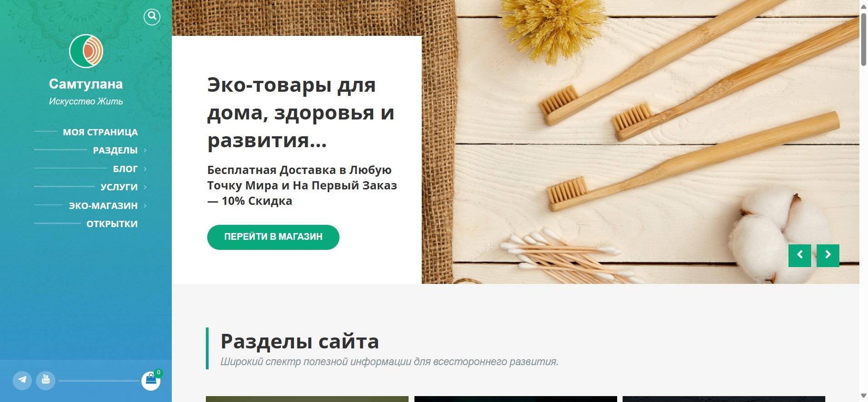
Task: Open the YouTube social icon
Action: coord(46,380)
